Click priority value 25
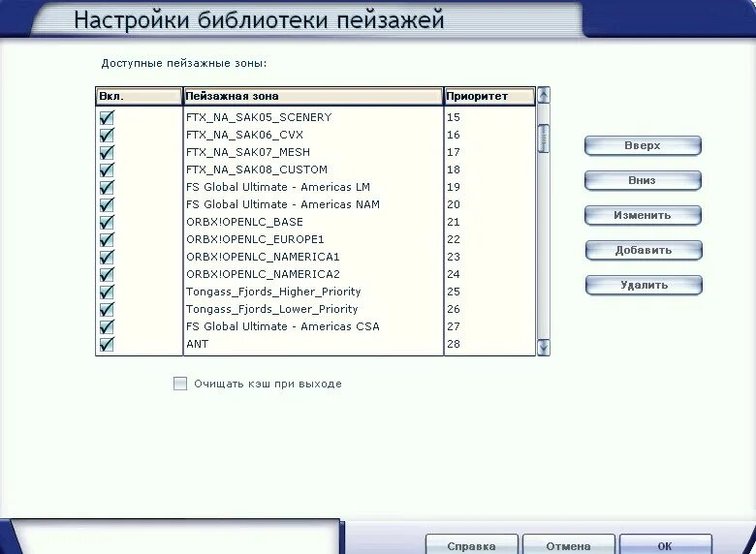Screen dimensions: 756x554 click(454, 292)
